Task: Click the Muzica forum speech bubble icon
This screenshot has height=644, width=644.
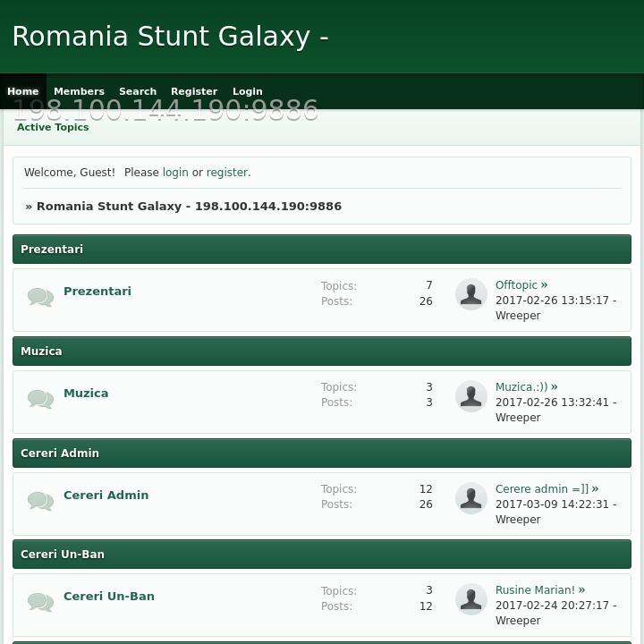Action: [x=40, y=399]
